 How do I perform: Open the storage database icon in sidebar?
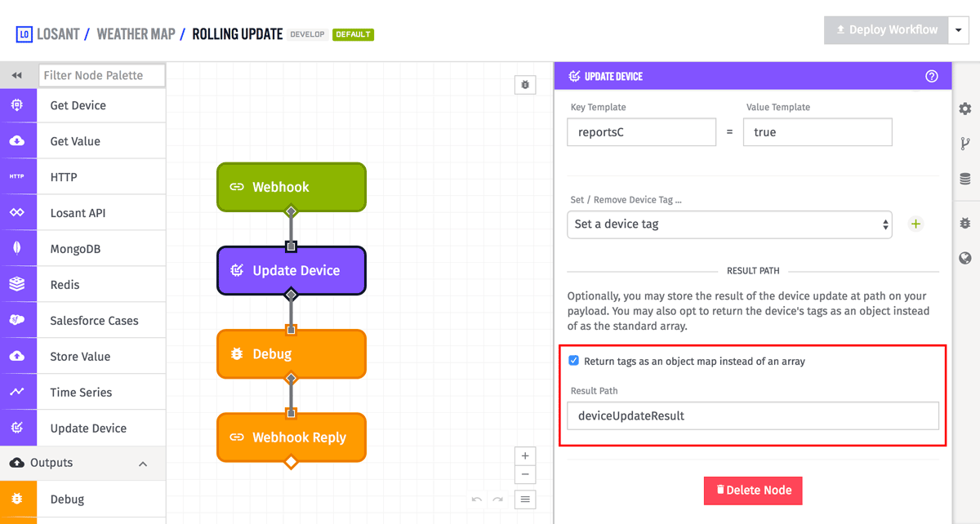965,180
